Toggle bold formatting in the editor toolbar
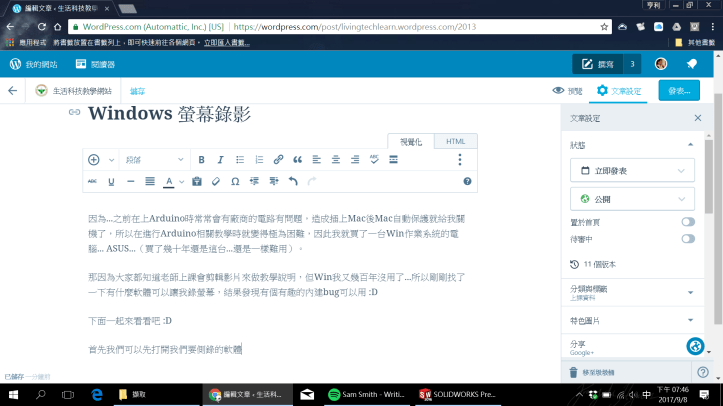 point(201,160)
